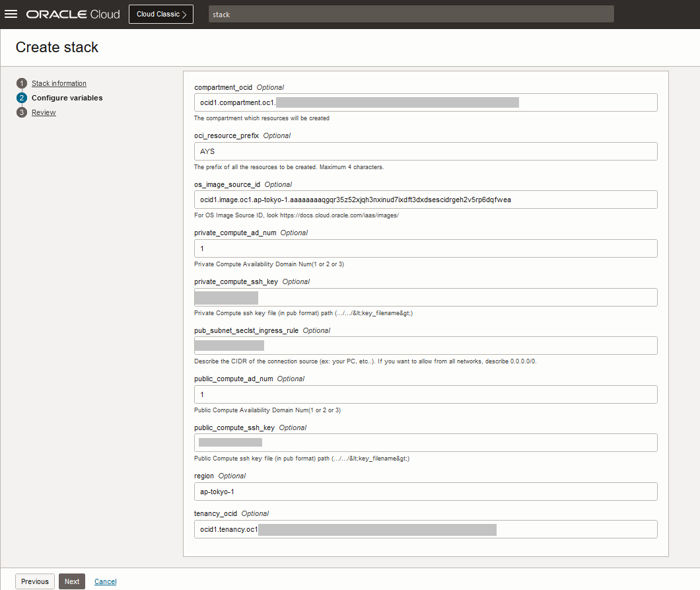Screen dimensions: 700x590
Task: Click the 'Create stack' heading
Action: pyautogui.click(x=57, y=48)
